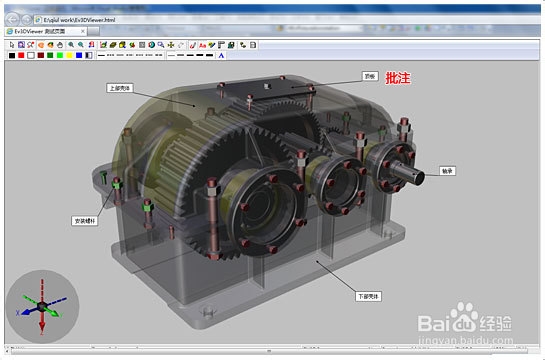
Task: Click the XYZ axis orientation gizmo
Action: tap(42, 306)
